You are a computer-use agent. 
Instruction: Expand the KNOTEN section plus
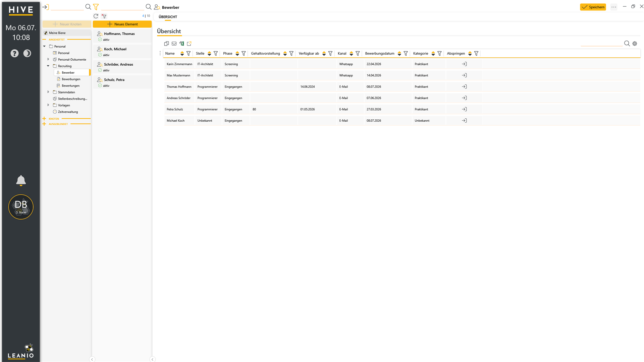click(x=44, y=119)
